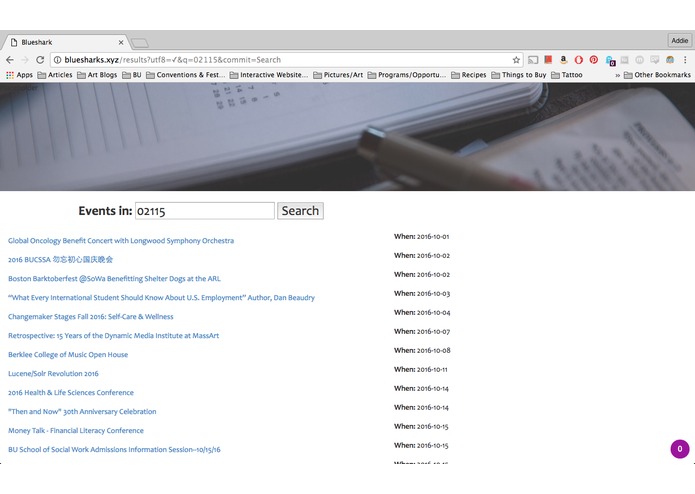695x494 pixels.
Task: Open Berklee College of Music Open House
Action: (68, 355)
